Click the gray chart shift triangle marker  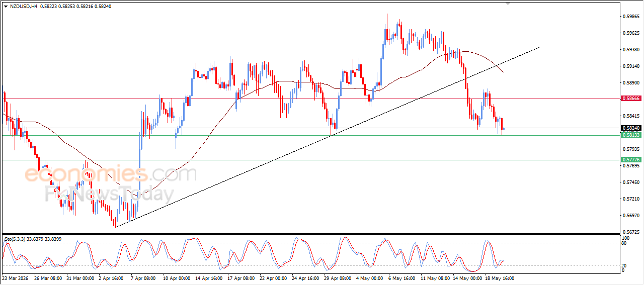pyautogui.click(x=508, y=4)
